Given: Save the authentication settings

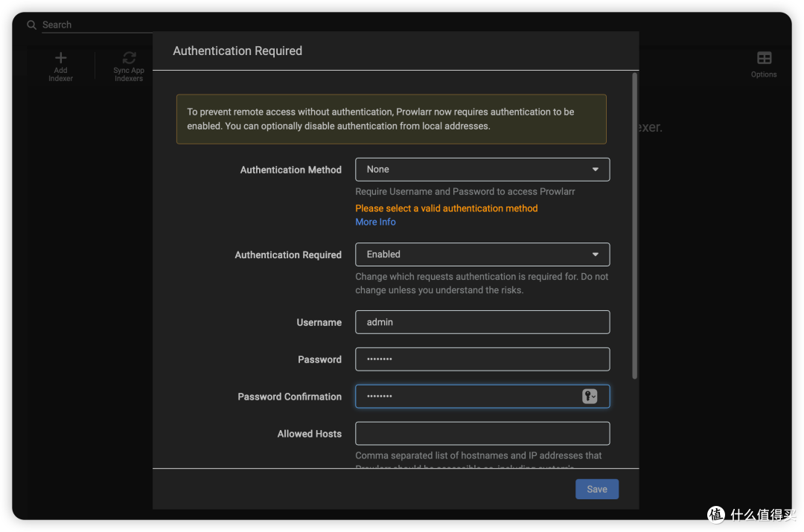Looking at the screenshot, I should [x=597, y=489].
